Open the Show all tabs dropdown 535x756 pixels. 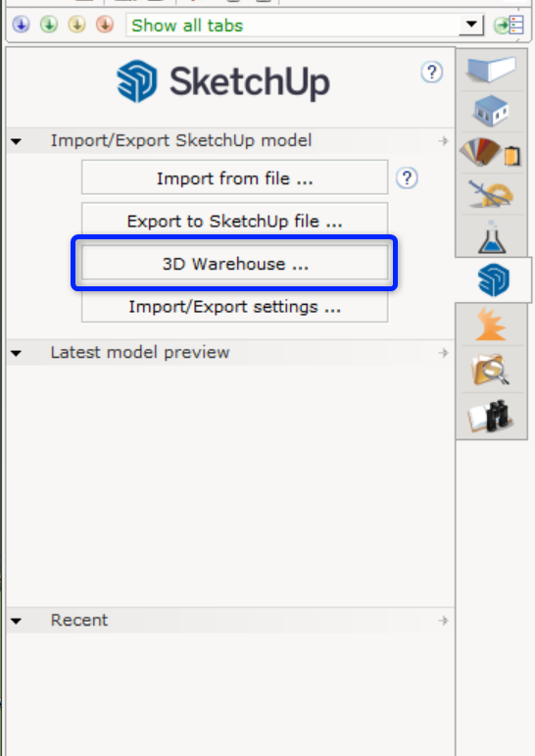tap(471, 25)
